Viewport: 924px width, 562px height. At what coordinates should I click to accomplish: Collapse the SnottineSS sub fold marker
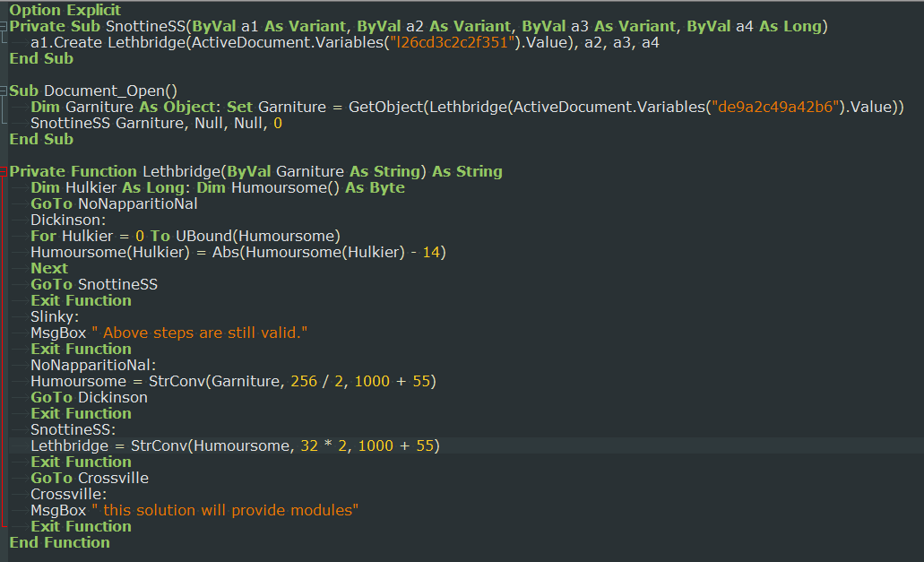4,26
